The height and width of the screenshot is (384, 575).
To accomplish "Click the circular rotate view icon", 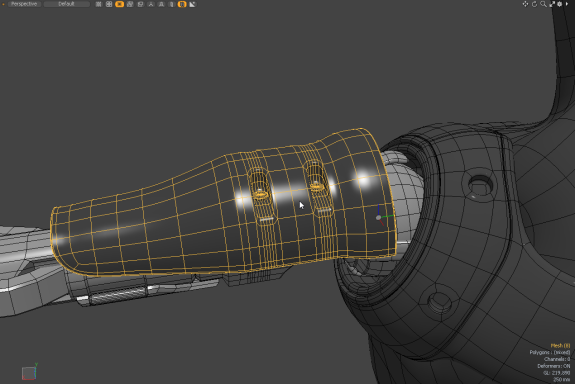I will click(534, 4).
